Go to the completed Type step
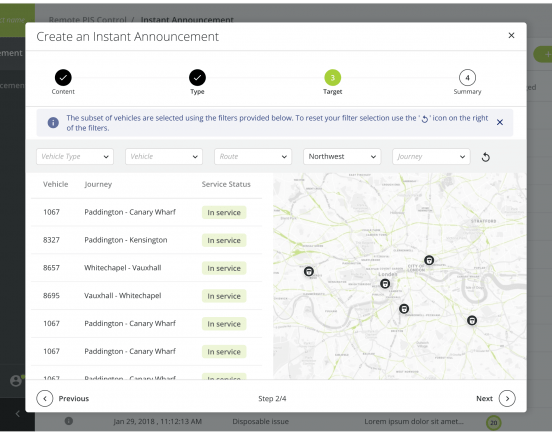The width and height of the screenshot is (552, 435). coord(197,77)
